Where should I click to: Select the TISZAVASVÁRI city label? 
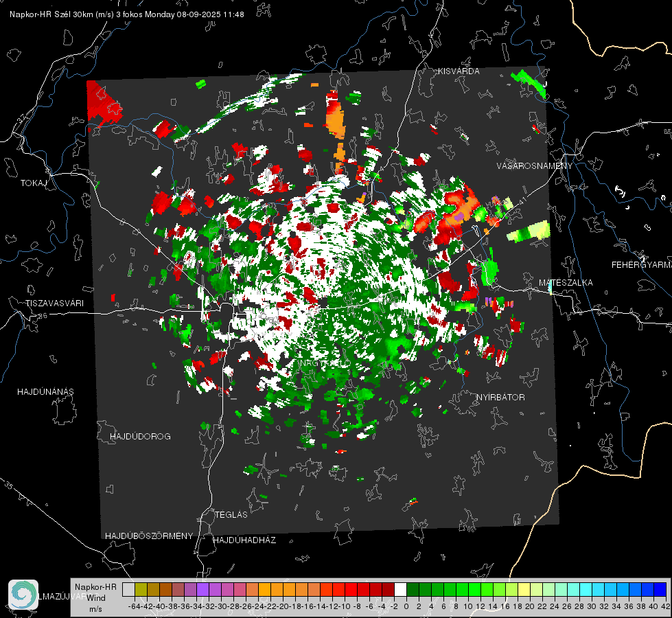coord(55,304)
